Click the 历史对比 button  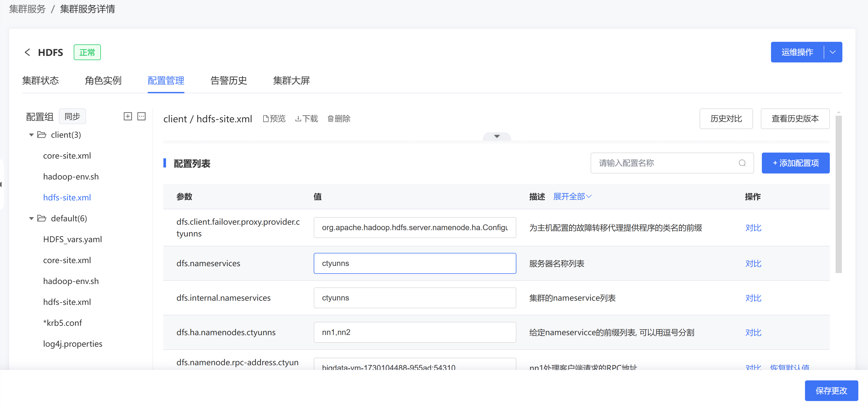click(x=726, y=119)
